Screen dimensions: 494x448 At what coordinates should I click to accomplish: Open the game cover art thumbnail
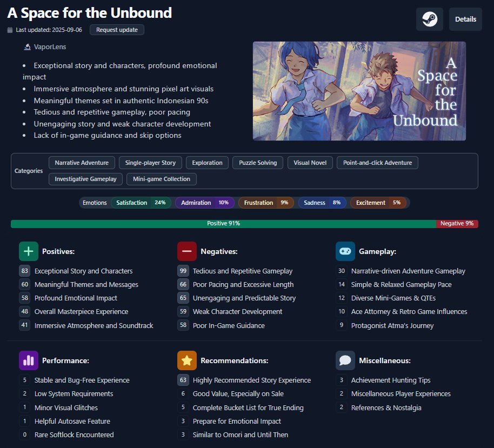[x=359, y=91]
